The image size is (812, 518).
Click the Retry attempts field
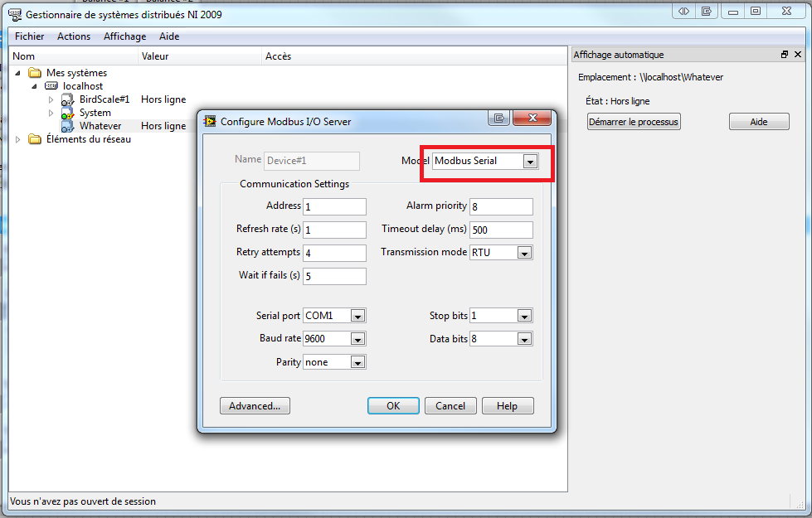[334, 253]
